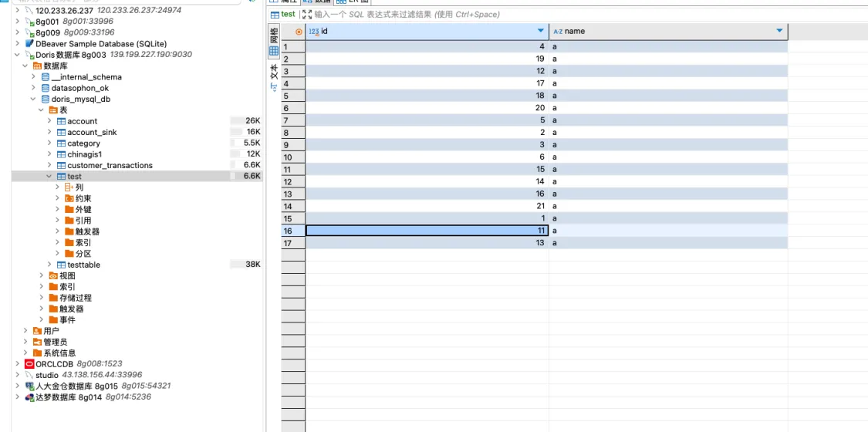Click the 管理员 administer folder icon
868x432 pixels.
point(37,342)
